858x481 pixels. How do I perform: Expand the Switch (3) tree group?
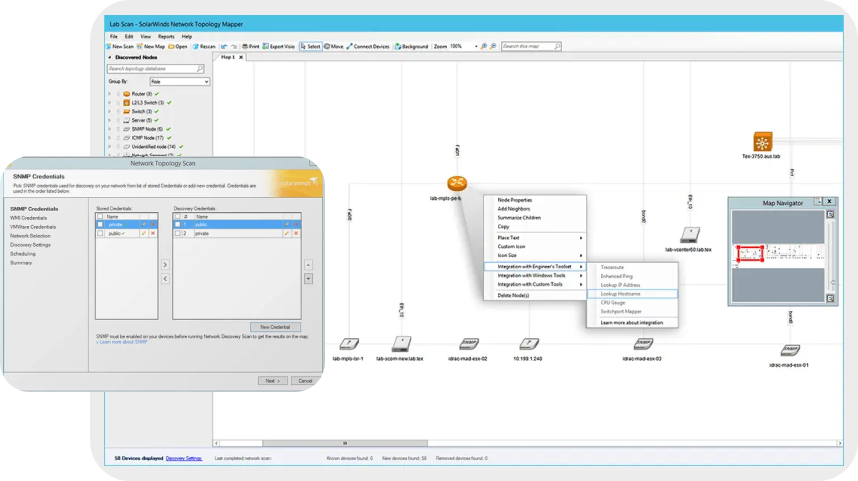(x=109, y=111)
